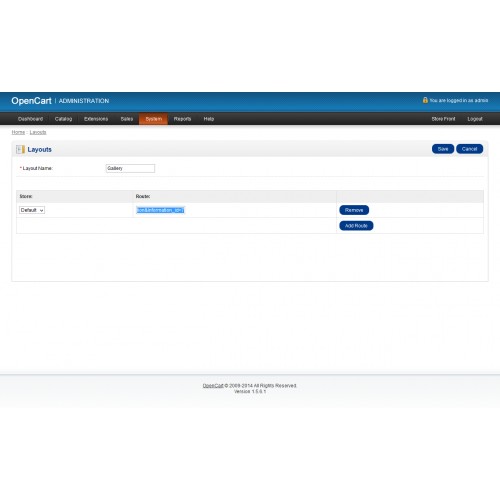This screenshot has height=500, width=500.
Task: Click the OpenCart logo
Action: 31,101
